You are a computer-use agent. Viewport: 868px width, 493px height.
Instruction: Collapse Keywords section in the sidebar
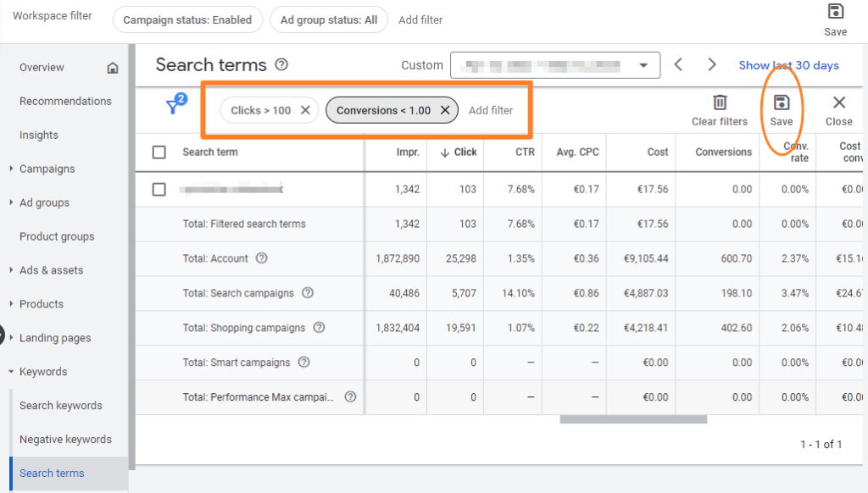tap(11, 371)
